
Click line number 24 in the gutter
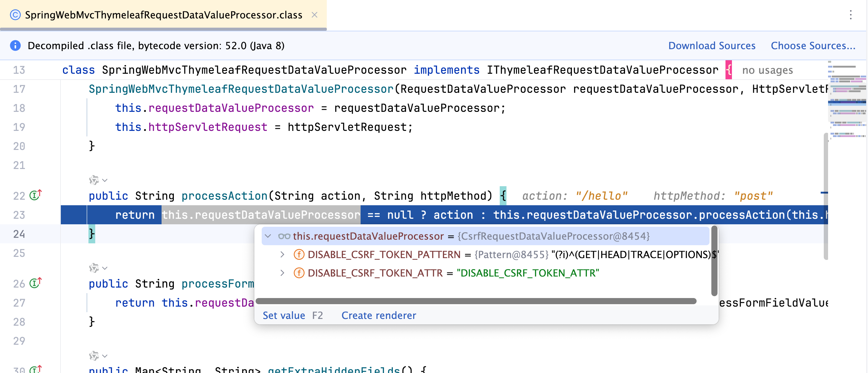tap(19, 234)
